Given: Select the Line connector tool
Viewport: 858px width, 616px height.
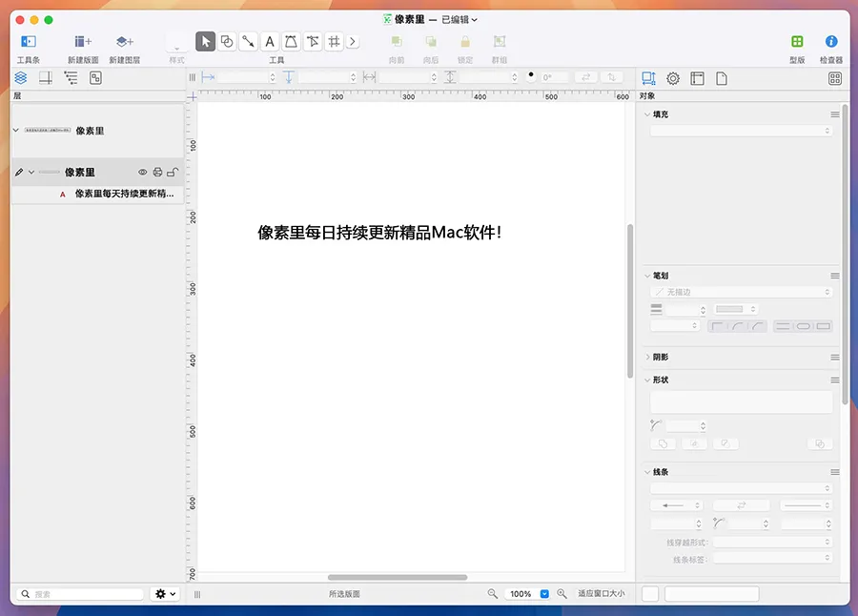Looking at the screenshot, I should coord(248,41).
